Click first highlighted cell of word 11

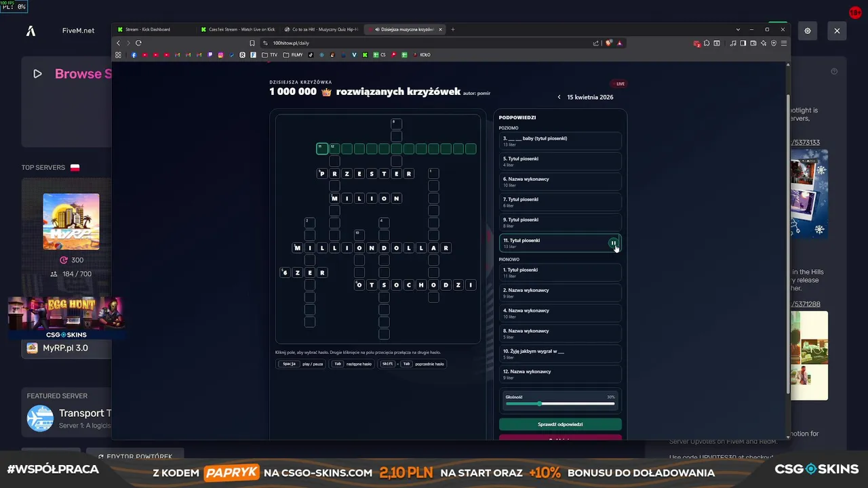point(322,148)
